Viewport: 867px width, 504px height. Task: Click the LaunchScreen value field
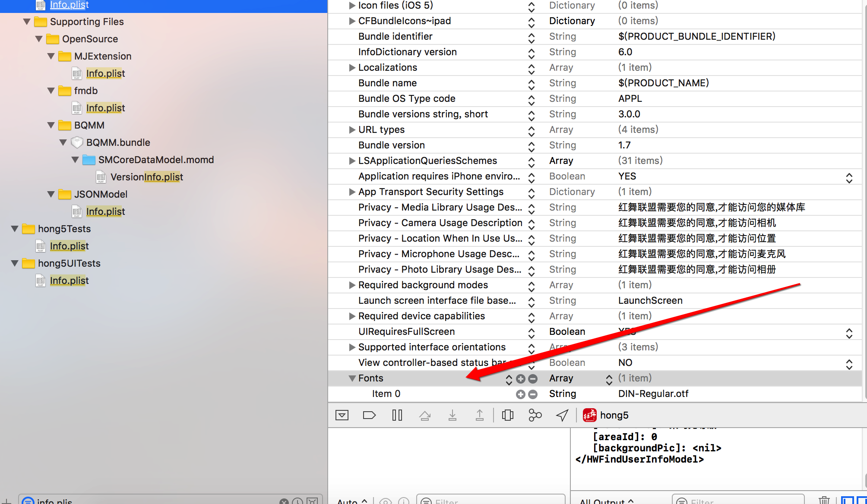click(650, 301)
